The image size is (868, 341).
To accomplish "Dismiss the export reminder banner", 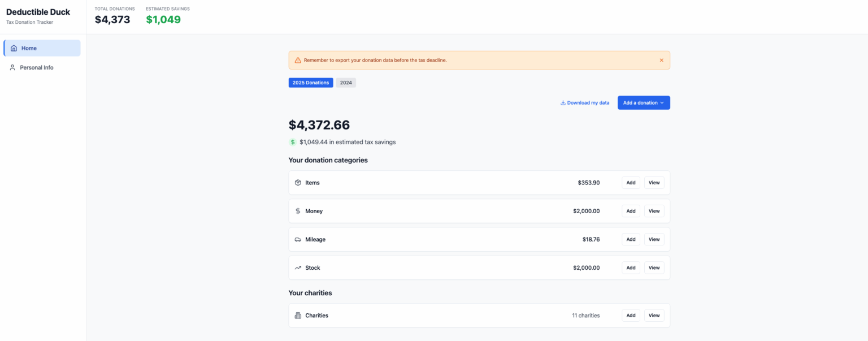I will point(661,60).
